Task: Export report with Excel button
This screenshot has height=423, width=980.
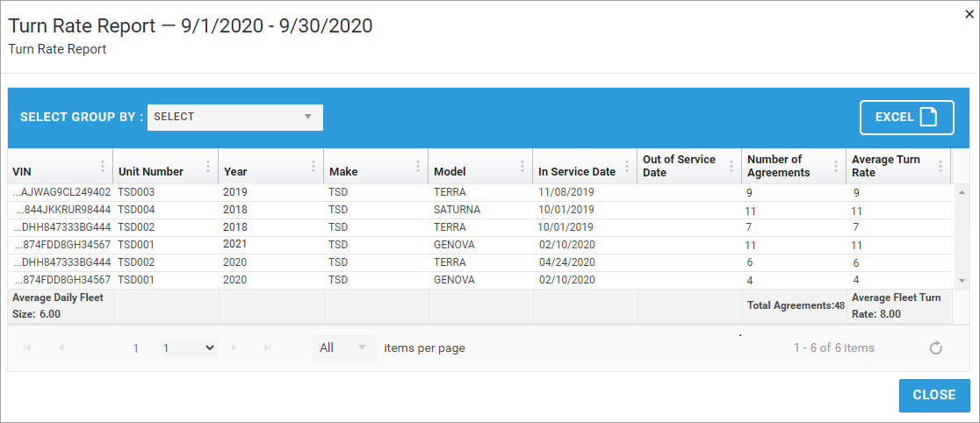Action: tap(906, 118)
